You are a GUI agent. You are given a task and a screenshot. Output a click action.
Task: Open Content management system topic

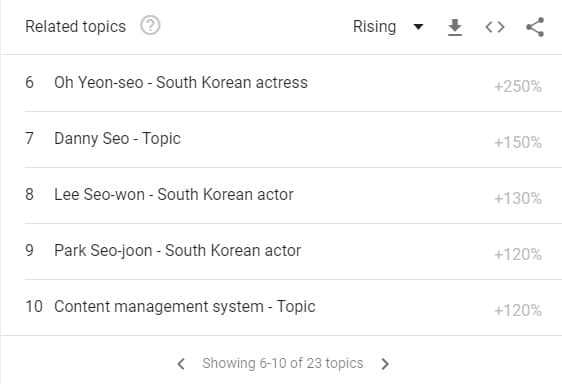pos(185,307)
